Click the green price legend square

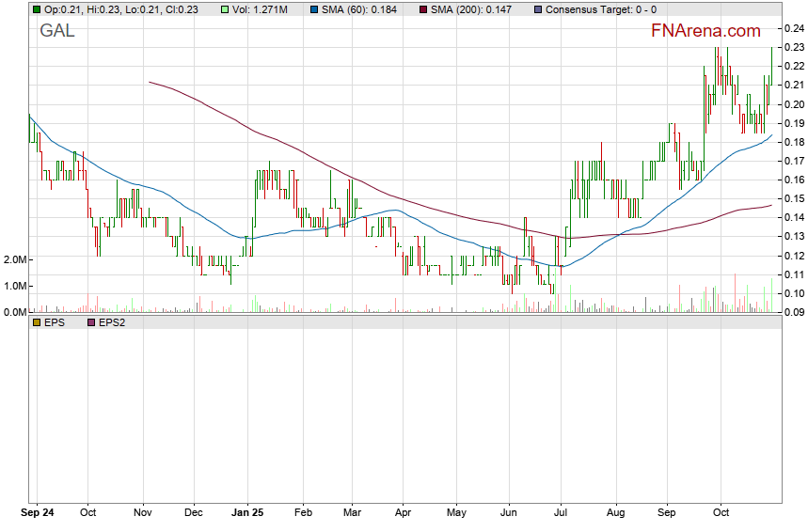pos(36,8)
